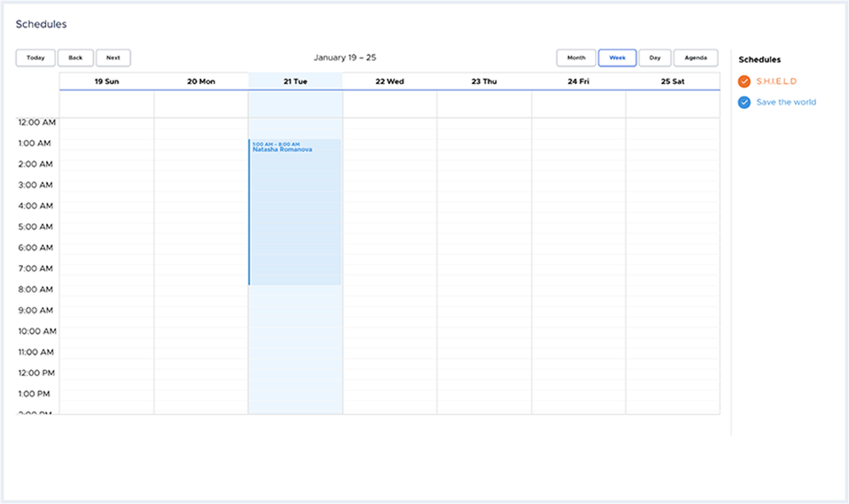Toggle visibility of the Save the world schedule
The image size is (849, 504).
pos(743,102)
